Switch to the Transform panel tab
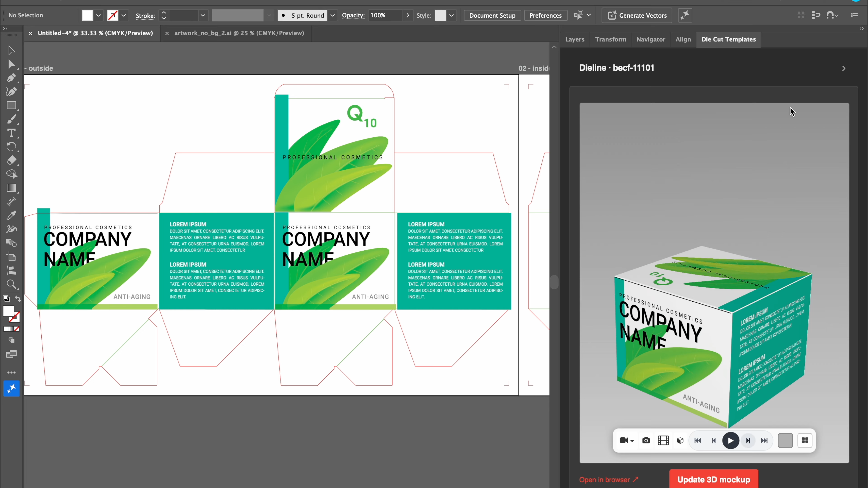The width and height of the screenshot is (868, 488). 611,39
